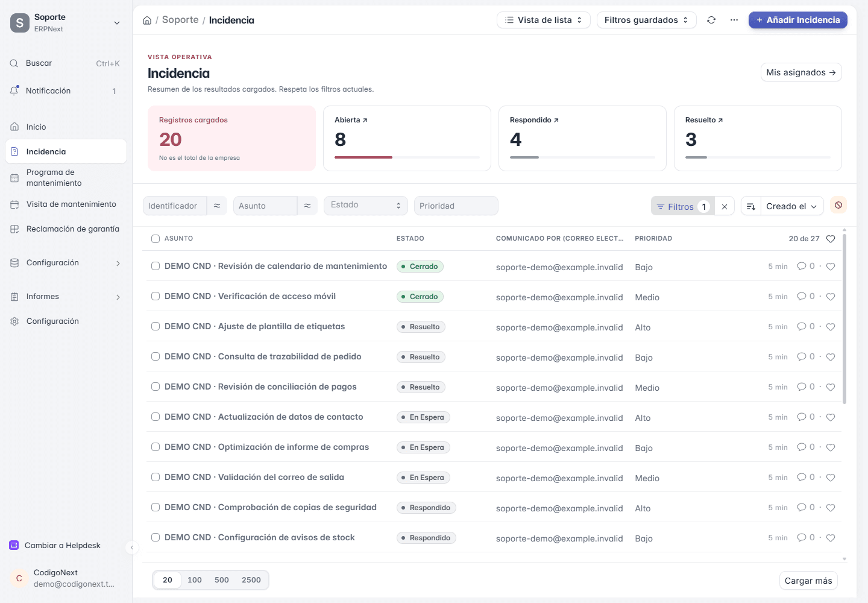Open the three-dots options menu
Screen dimensions: 868x603
(x=734, y=20)
